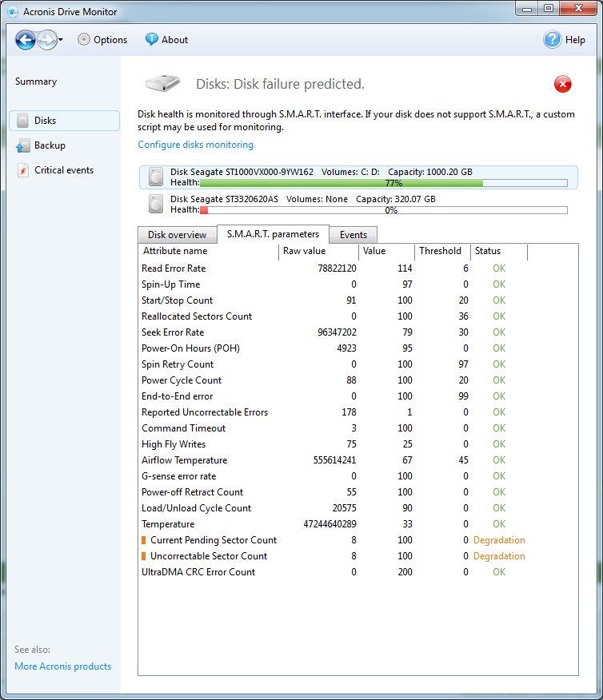Screen dimensions: 603x700
Task: Open the Summary section
Action: [36, 82]
